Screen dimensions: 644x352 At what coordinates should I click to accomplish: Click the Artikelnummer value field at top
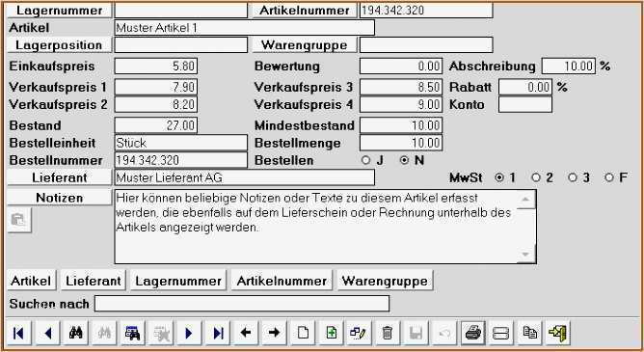point(426,11)
